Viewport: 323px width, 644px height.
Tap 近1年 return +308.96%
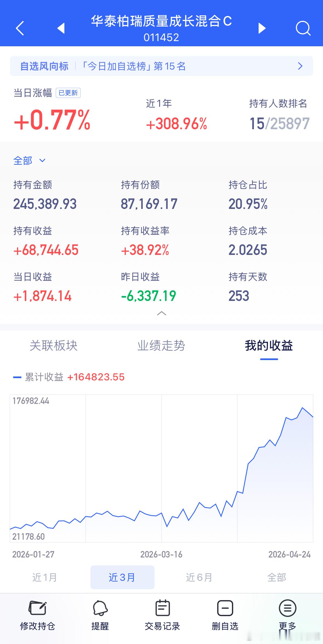tap(176, 123)
